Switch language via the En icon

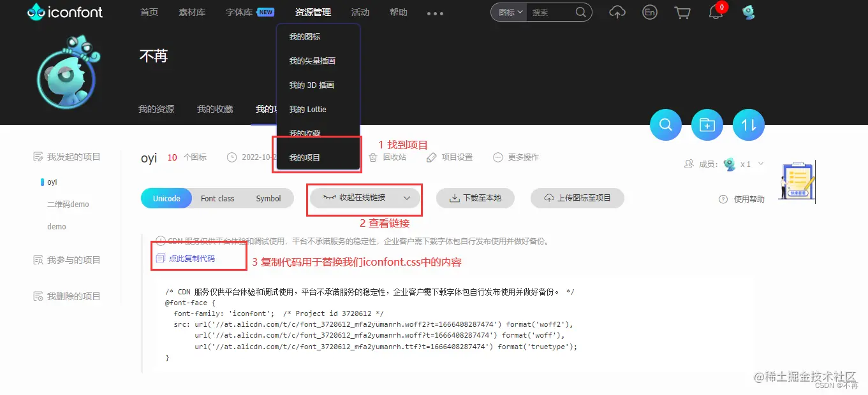point(650,12)
